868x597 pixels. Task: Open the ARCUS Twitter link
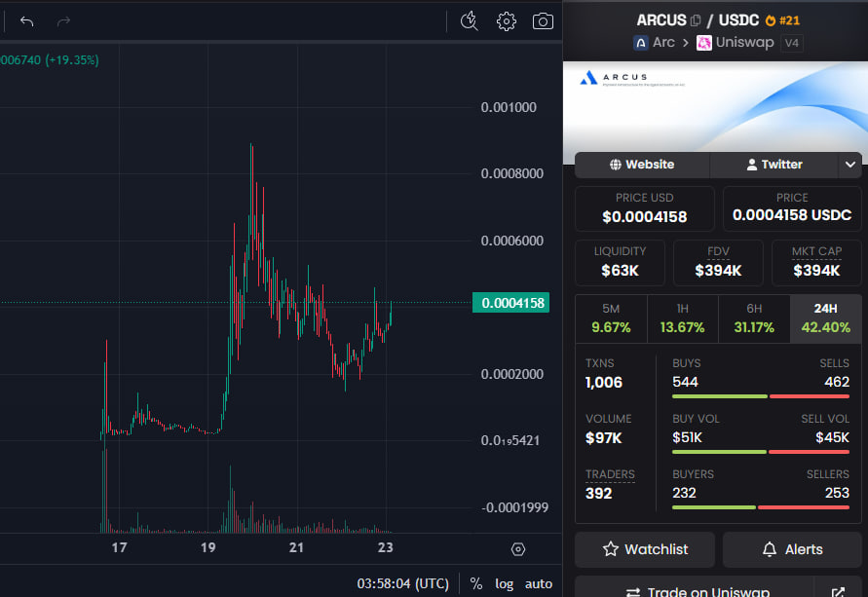pos(774,165)
